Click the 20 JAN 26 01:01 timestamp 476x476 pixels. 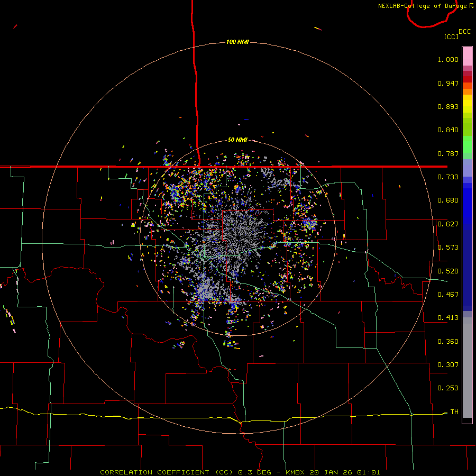pos(344,472)
